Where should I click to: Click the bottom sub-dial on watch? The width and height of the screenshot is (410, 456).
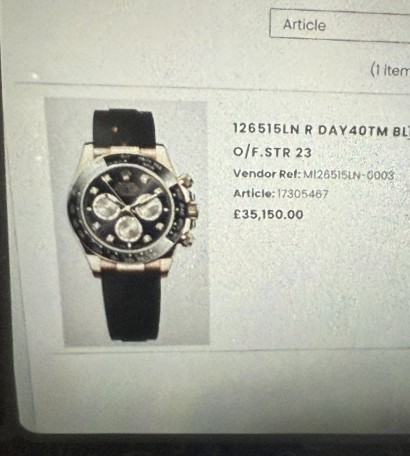128,228
